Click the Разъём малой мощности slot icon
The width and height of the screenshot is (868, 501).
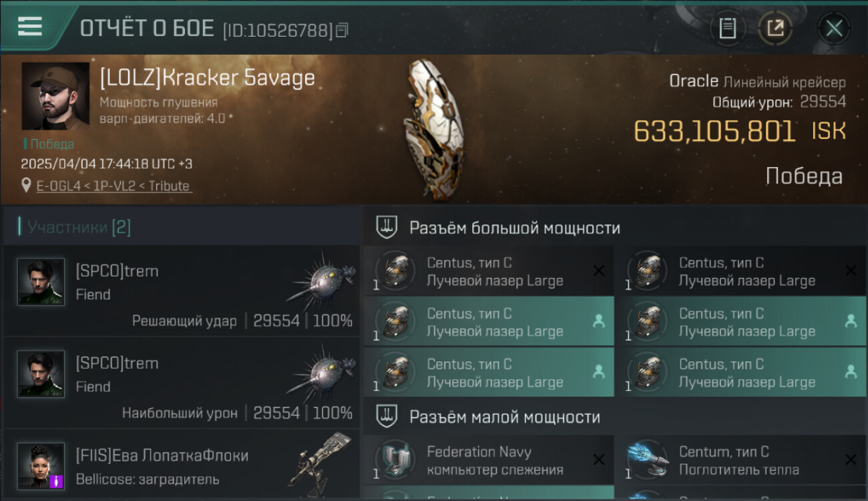coord(386,417)
